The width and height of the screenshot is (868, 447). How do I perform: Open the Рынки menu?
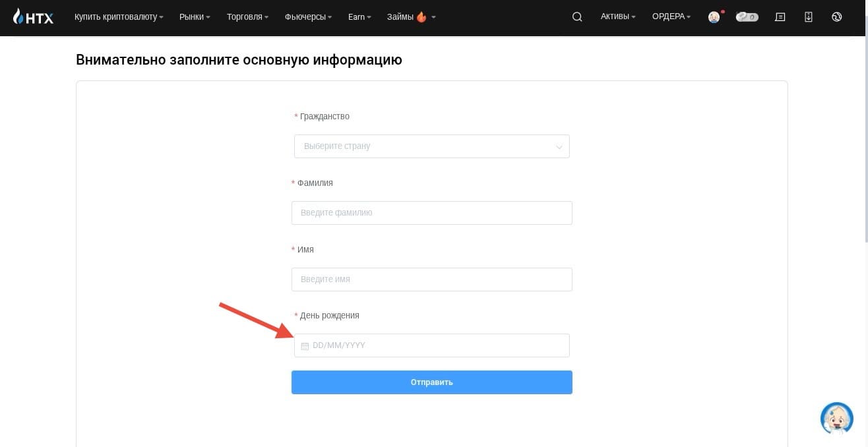coord(195,17)
